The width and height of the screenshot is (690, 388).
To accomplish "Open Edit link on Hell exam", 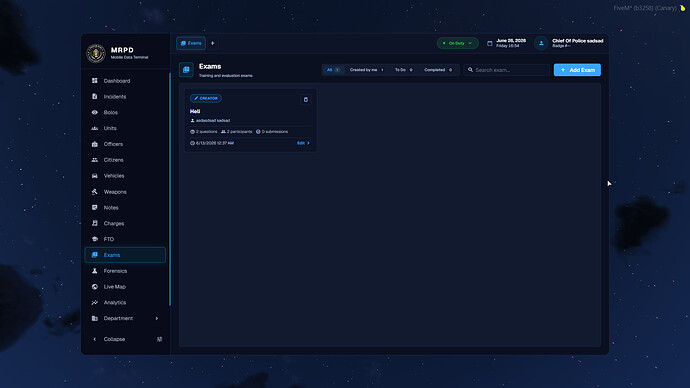I will coord(303,143).
